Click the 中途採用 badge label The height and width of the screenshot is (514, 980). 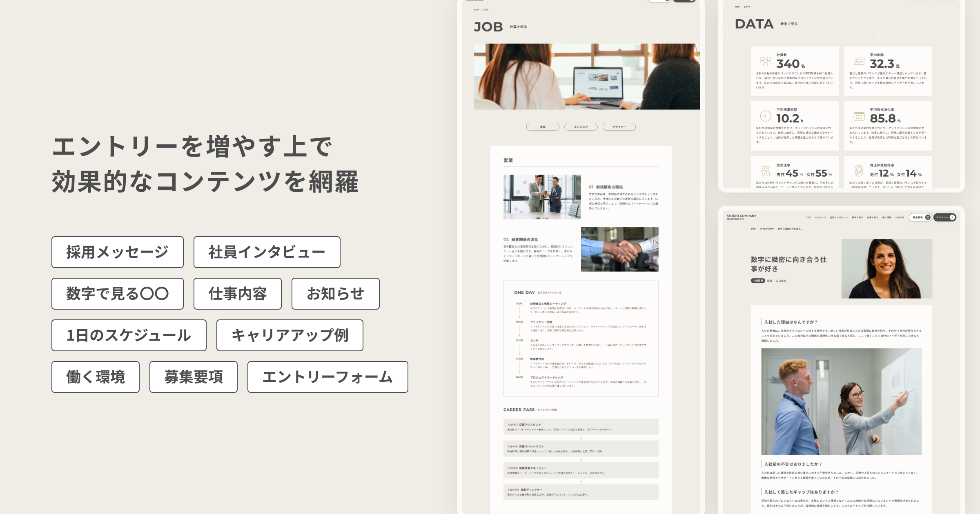point(757,281)
